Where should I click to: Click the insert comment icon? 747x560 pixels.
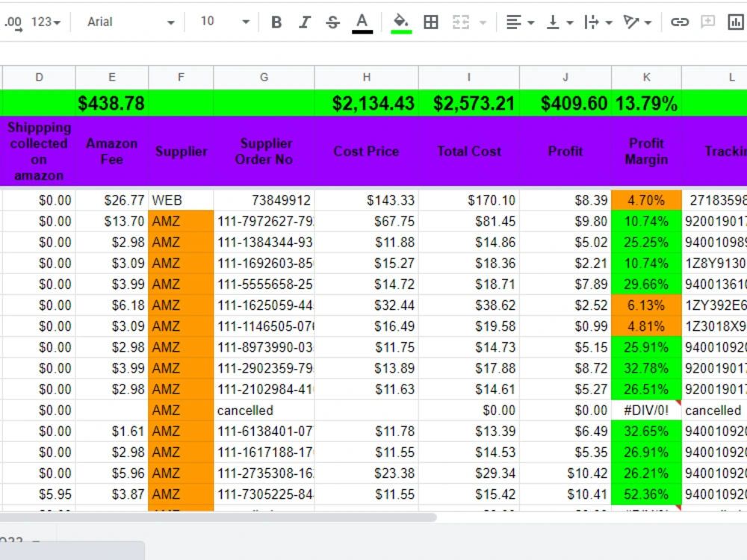707,22
